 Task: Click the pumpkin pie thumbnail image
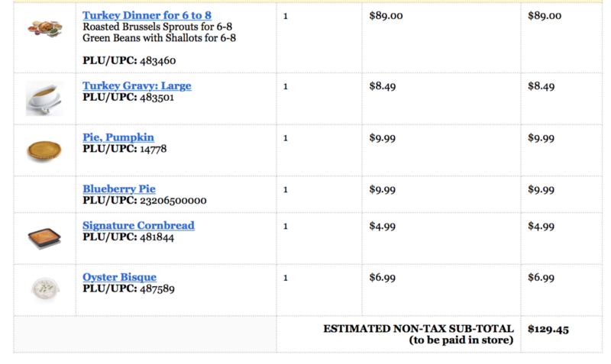[x=44, y=151]
